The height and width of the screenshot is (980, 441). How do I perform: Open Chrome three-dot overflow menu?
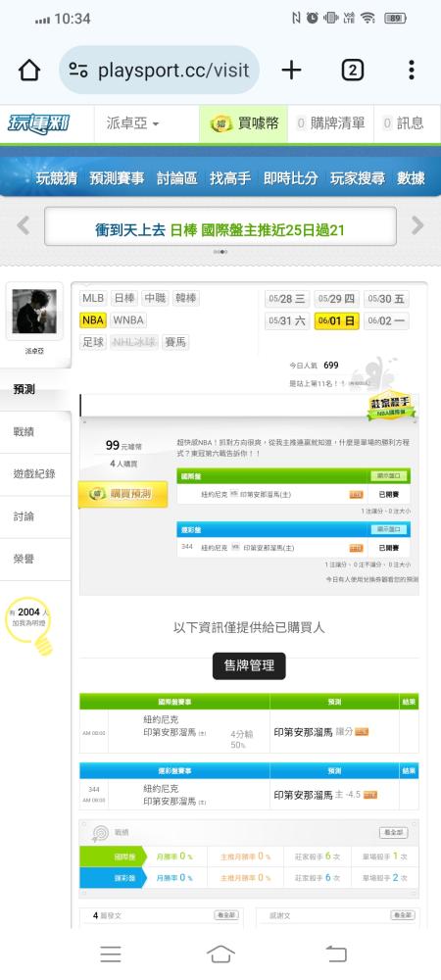click(x=411, y=70)
